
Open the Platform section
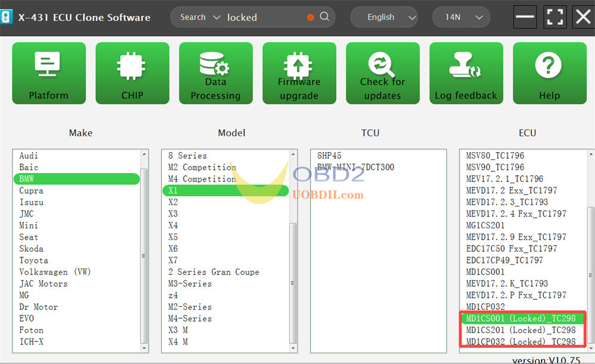point(49,73)
